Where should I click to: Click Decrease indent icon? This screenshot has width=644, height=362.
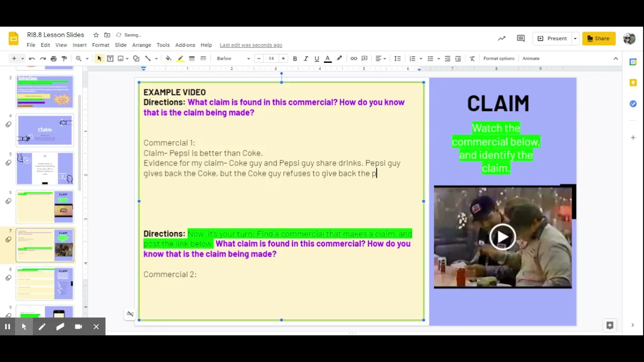[447, 59]
